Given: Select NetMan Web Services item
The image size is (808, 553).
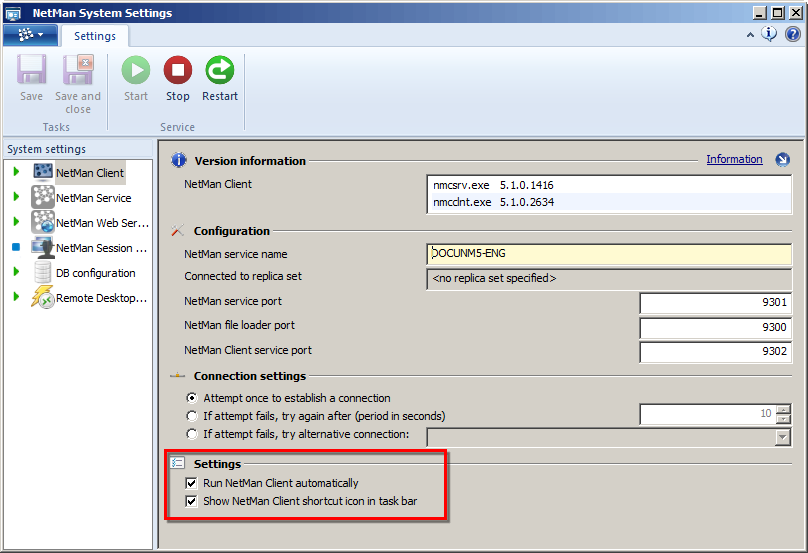Looking at the screenshot, I should tap(102, 223).
